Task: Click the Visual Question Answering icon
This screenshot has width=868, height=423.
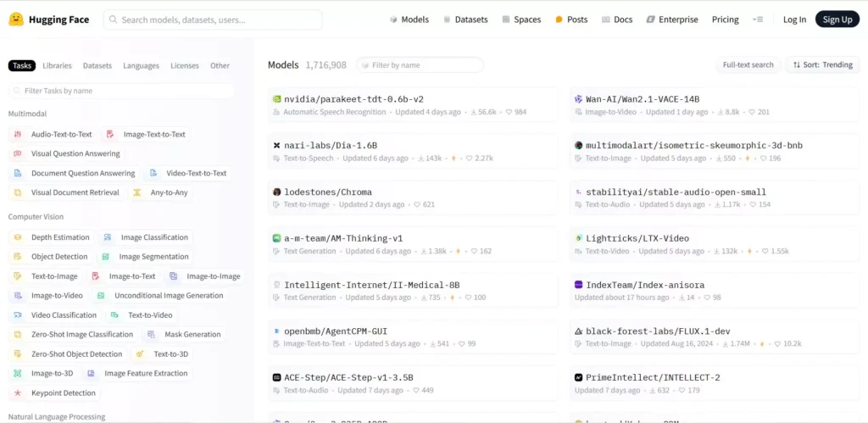Action: coord(18,154)
